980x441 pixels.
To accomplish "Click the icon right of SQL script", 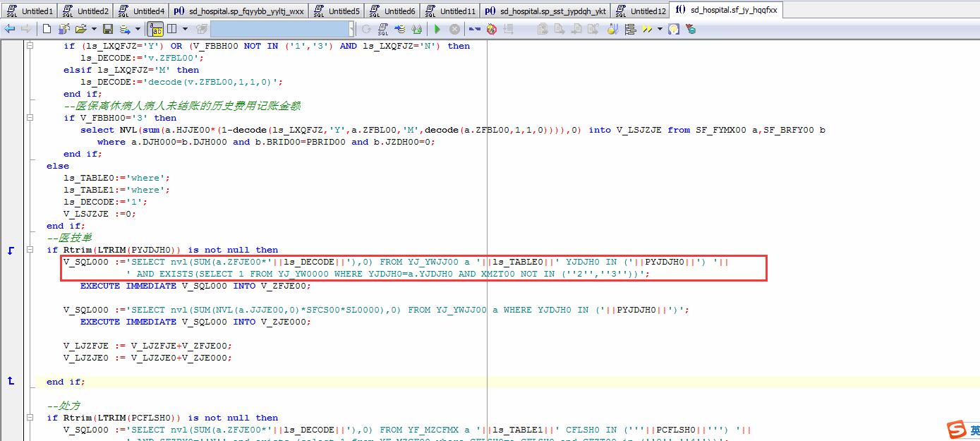I will pos(400,29).
